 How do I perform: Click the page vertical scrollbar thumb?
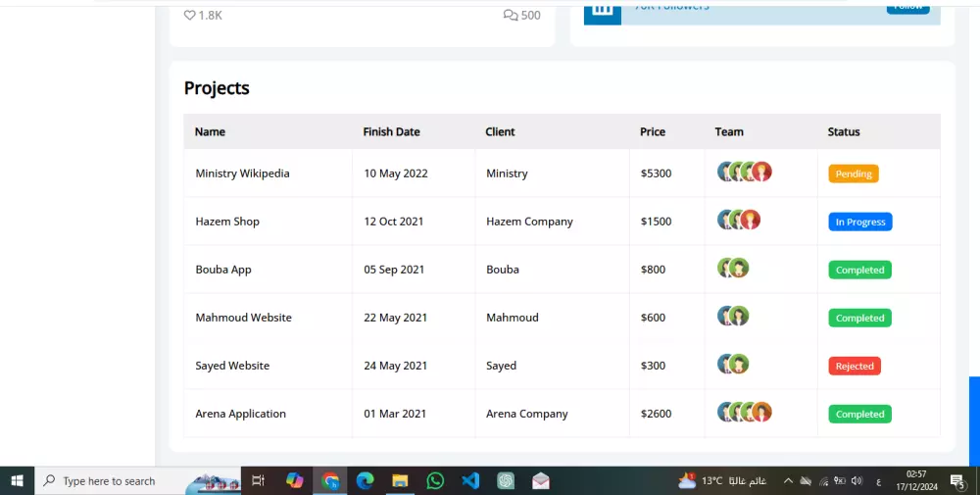(x=974, y=421)
